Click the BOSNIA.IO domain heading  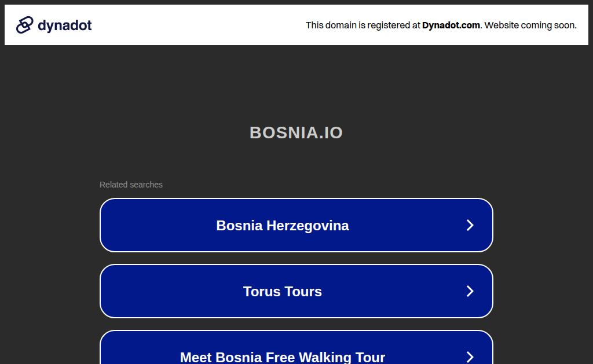click(x=296, y=133)
